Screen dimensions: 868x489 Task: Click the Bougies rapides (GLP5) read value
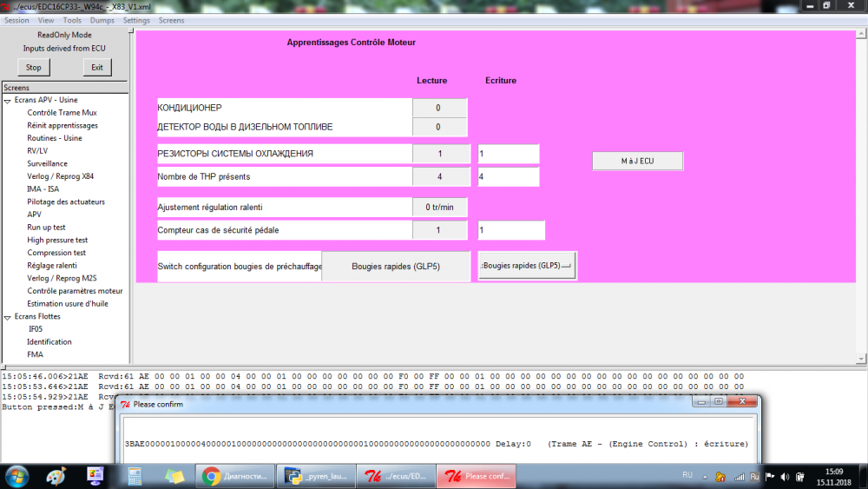[x=396, y=267]
